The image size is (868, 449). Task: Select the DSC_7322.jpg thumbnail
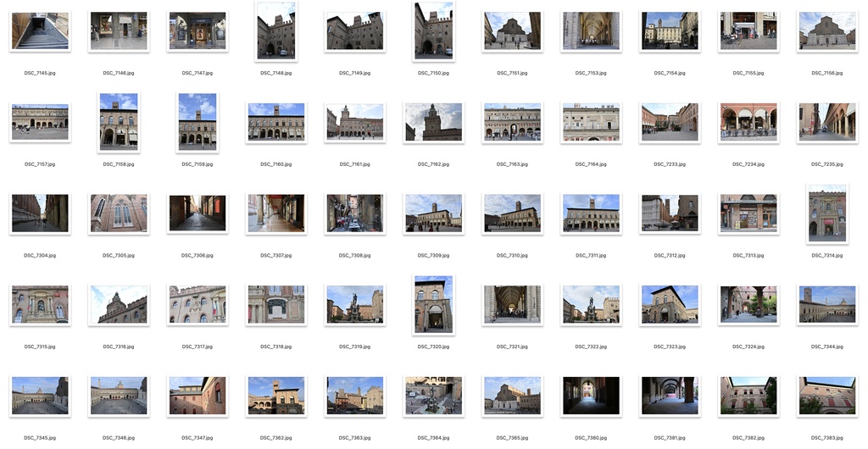point(591,305)
